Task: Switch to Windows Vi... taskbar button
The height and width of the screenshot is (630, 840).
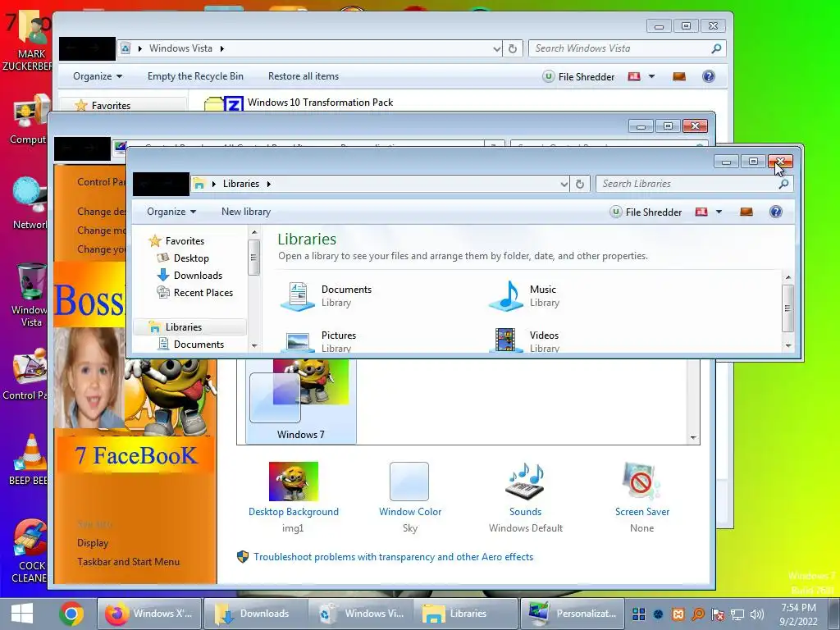Action: (361, 614)
